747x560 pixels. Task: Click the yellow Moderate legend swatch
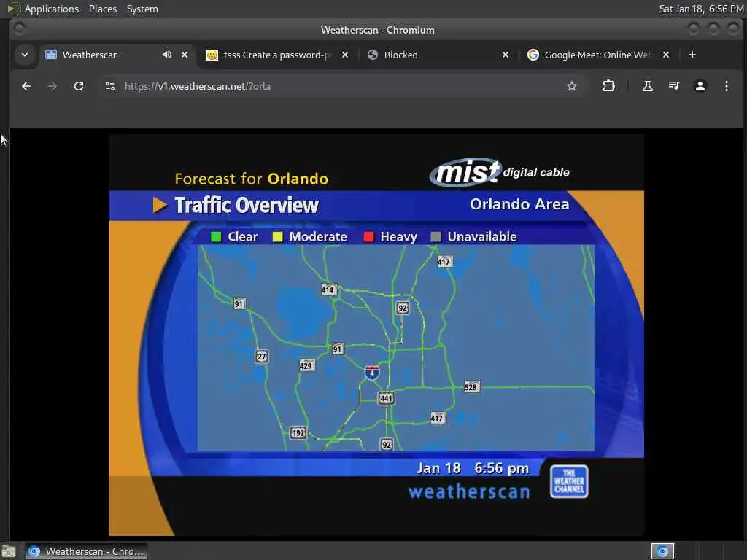(277, 237)
